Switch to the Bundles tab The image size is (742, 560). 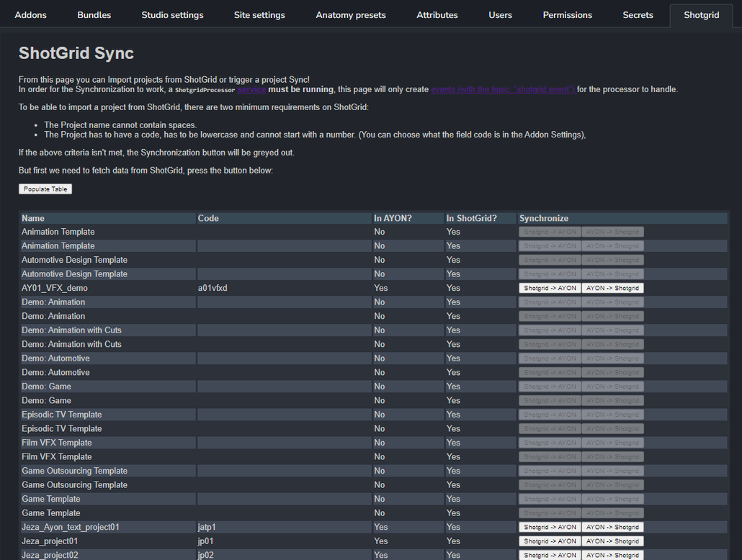coord(94,15)
